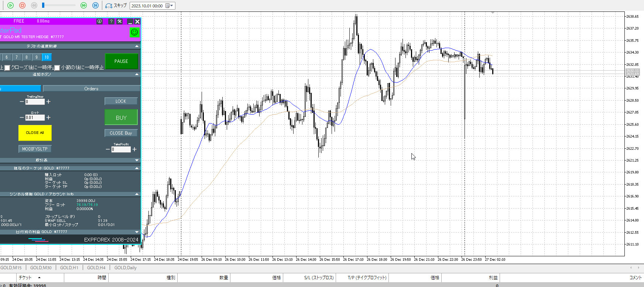Image resolution: width=644 pixels, height=287 pixels.
Task: Click the yellow CLOSE All button
Action: pyautogui.click(x=35, y=133)
